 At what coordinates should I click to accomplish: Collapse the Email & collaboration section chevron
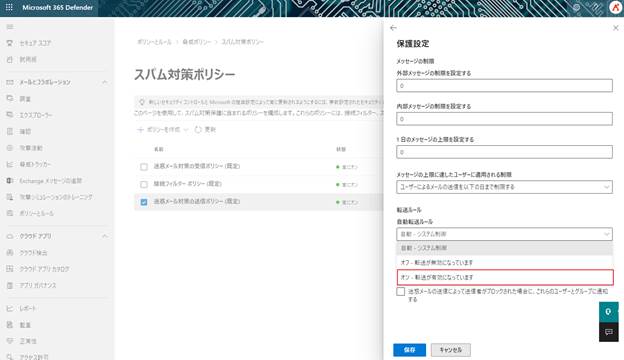point(105,82)
